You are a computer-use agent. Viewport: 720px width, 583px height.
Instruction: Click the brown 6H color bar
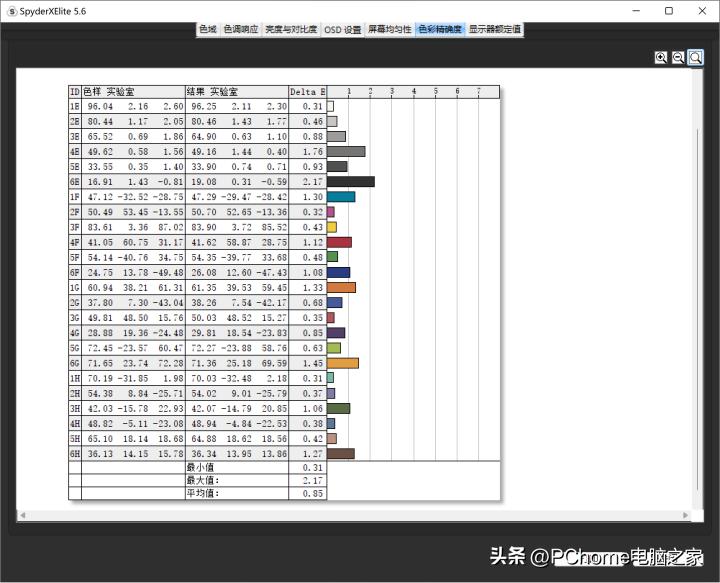coord(341,454)
